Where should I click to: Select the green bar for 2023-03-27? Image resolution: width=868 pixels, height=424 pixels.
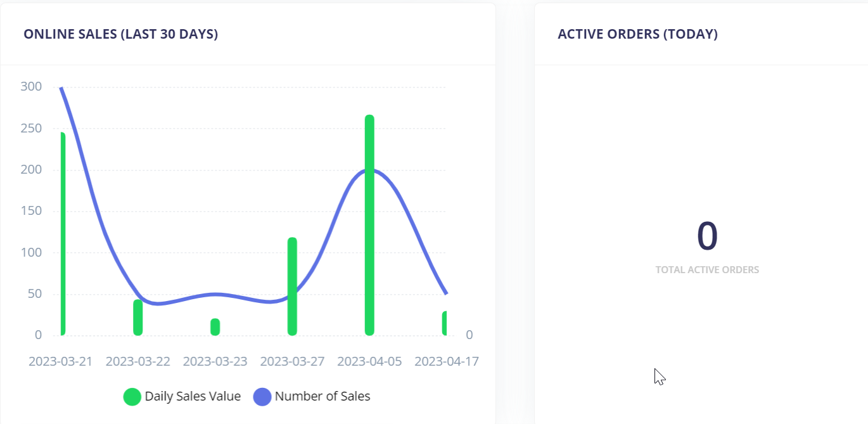point(292,286)
